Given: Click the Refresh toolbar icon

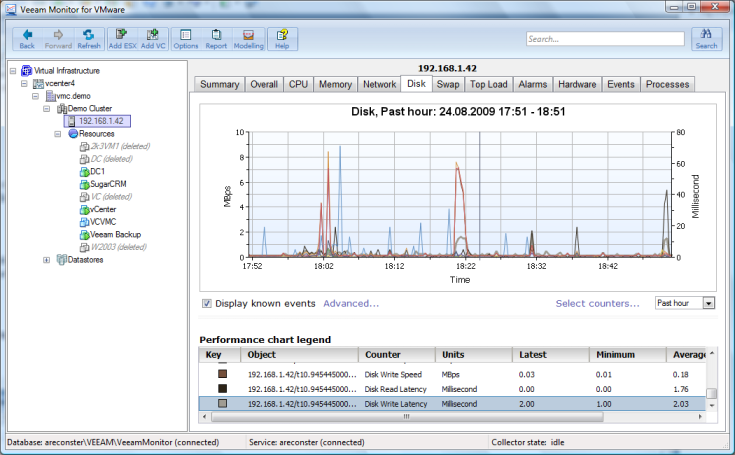Looking at the screenshot, I should tap(89, 38).
